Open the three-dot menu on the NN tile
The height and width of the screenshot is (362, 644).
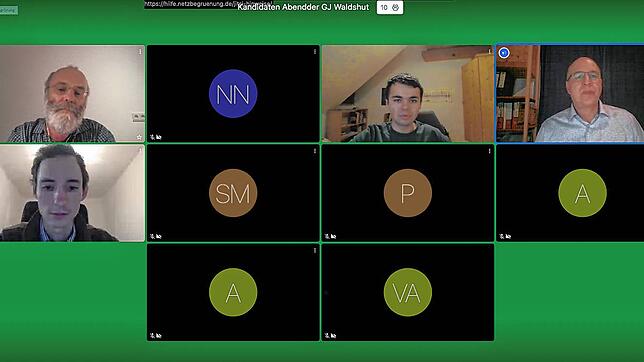315,52
